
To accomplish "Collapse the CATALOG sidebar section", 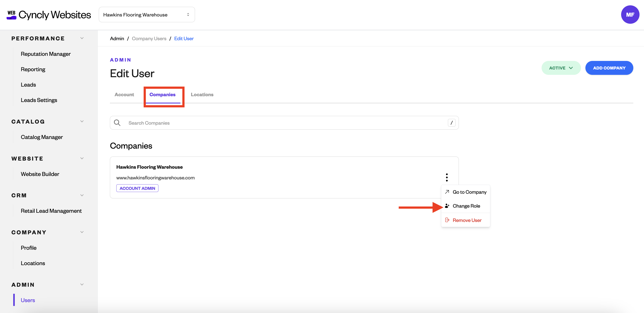I will [82, 121].
